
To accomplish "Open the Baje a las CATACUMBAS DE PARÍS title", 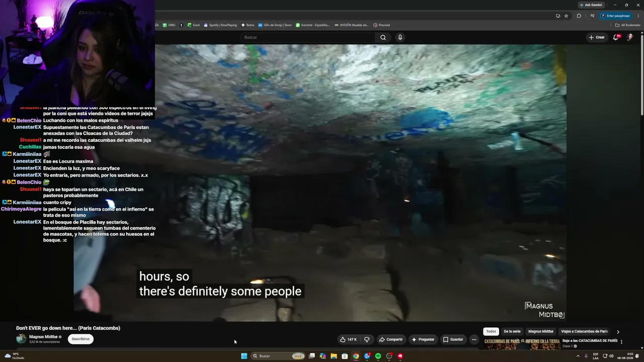I will point(590,341).
